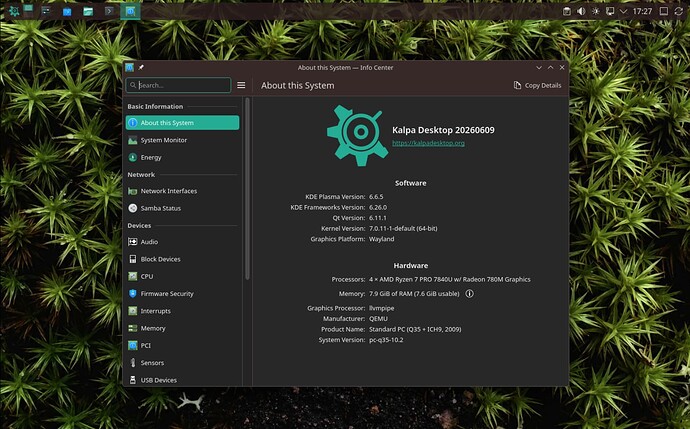Click the KDE Frameworks Version value 6.26.0
Screen dimensions: 690x429
pyautogui.click(x=378, y=207)
